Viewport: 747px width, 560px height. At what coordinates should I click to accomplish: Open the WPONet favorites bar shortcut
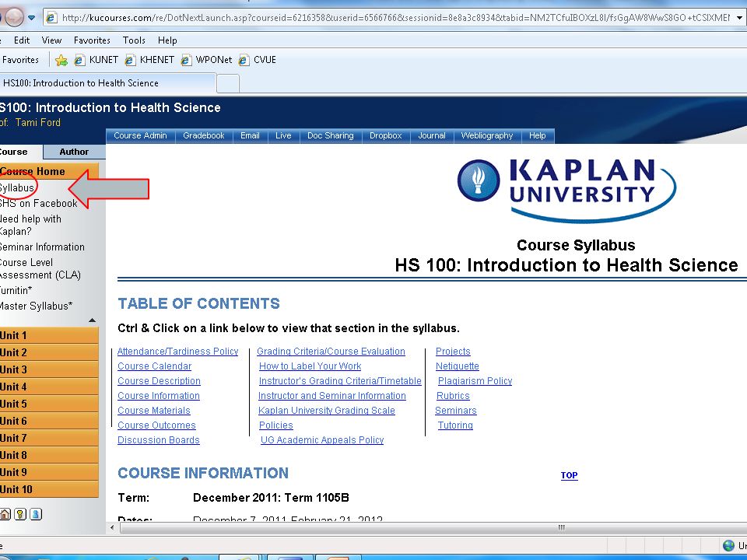pos(207,60)
